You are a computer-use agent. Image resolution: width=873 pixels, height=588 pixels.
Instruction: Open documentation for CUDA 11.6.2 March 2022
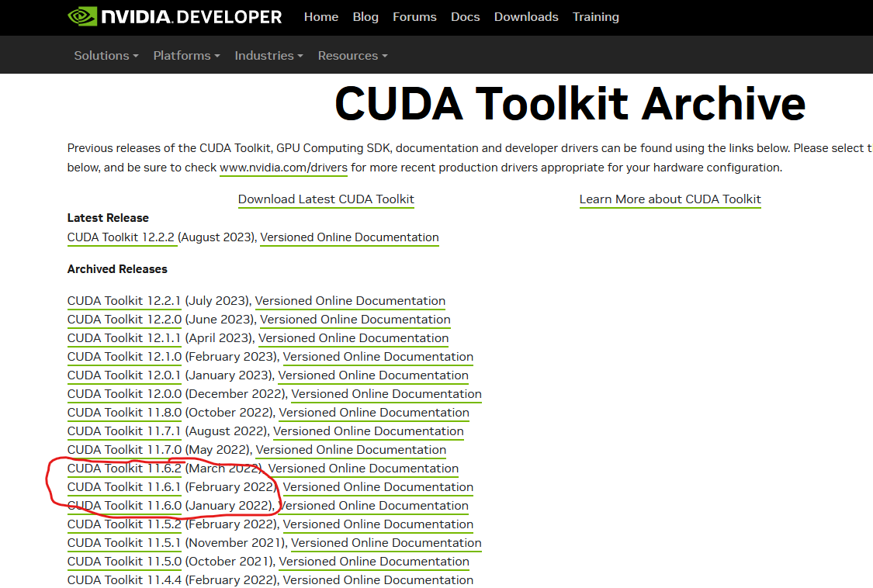pos(364,469)
